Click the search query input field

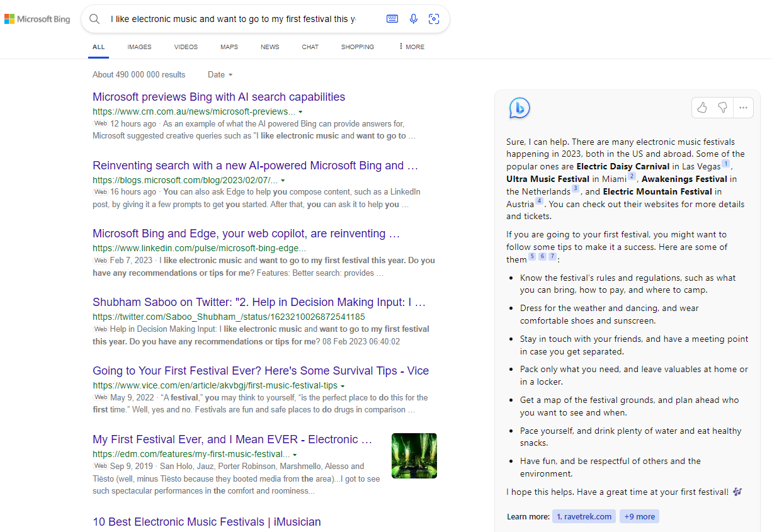tap(234, 19)
